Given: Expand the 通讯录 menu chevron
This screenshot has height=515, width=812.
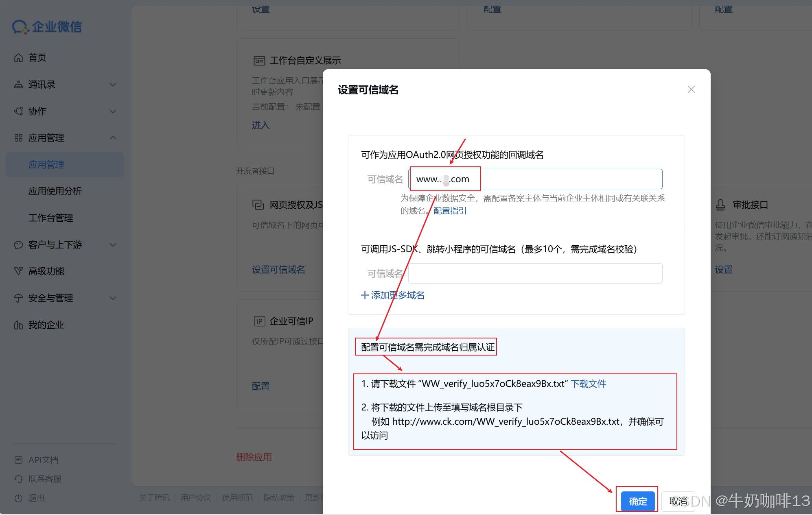Looking at the screenshot, I should pos(113,85).
